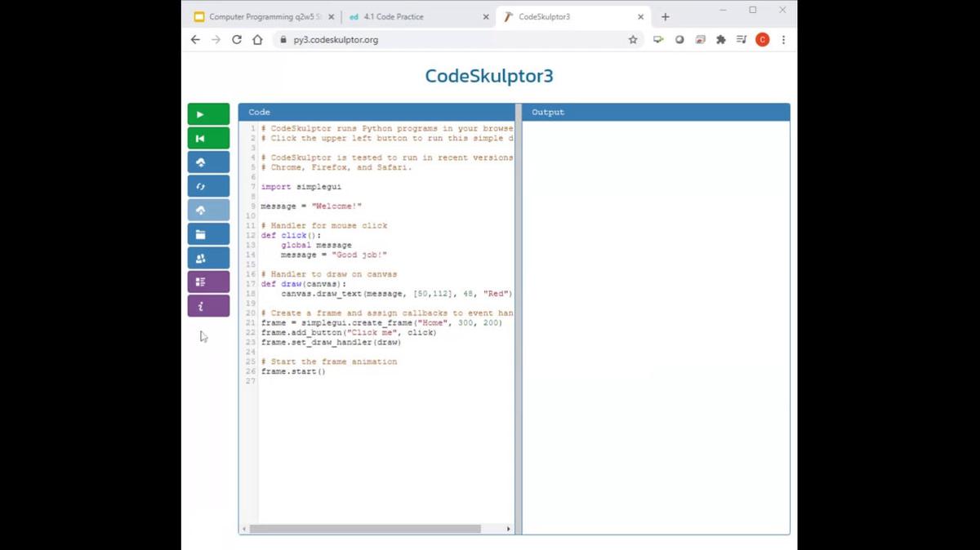Click the browser home icon

pos(257,39)
